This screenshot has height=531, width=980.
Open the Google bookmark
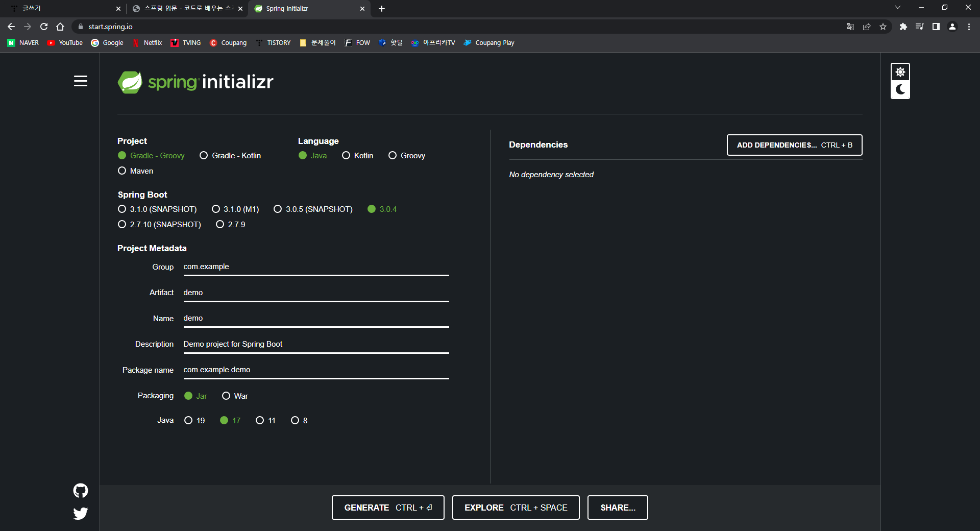(107, 43)
